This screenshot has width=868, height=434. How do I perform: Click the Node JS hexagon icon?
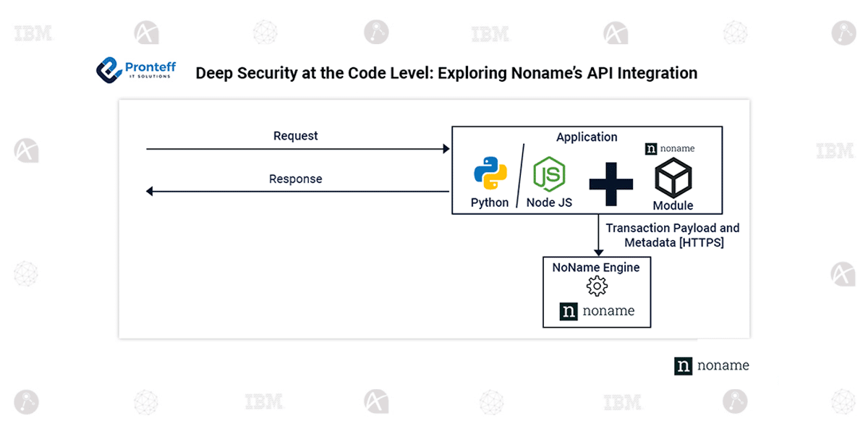(548, 174)
